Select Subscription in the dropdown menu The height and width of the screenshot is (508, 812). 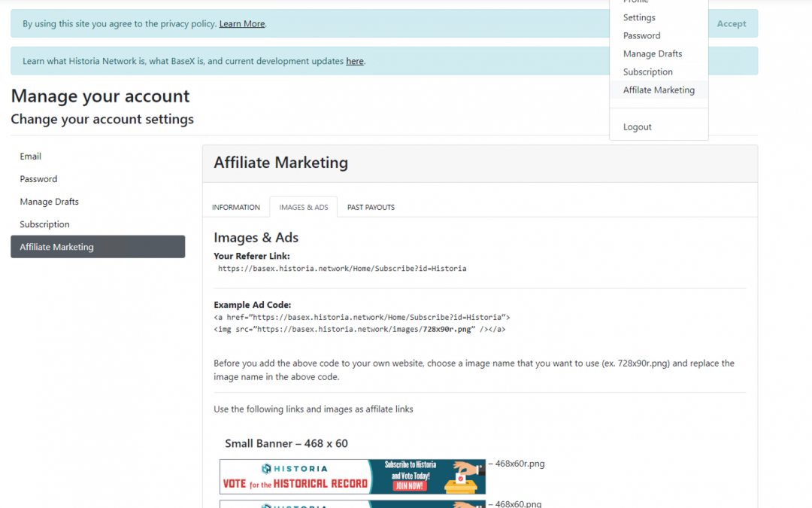[647, 71]
